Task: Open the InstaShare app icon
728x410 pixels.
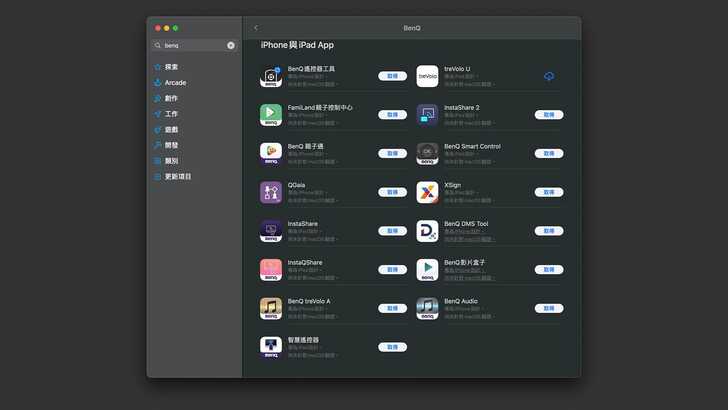Action: tap(271, 231)
